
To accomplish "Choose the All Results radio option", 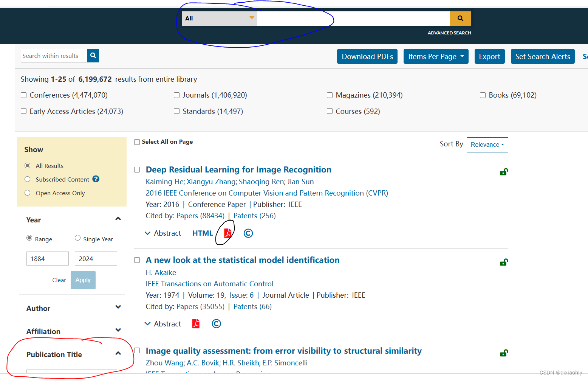I will pyautogui.click(x=27, y=166).
